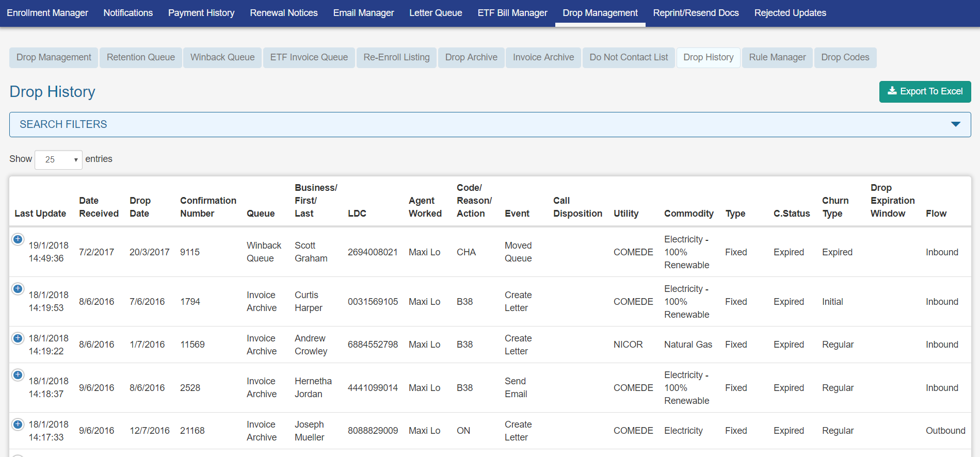This screenshot has height=457, width=980.
Task: Expand row details for Andrew Crowley entry
Action: [18, 338]
